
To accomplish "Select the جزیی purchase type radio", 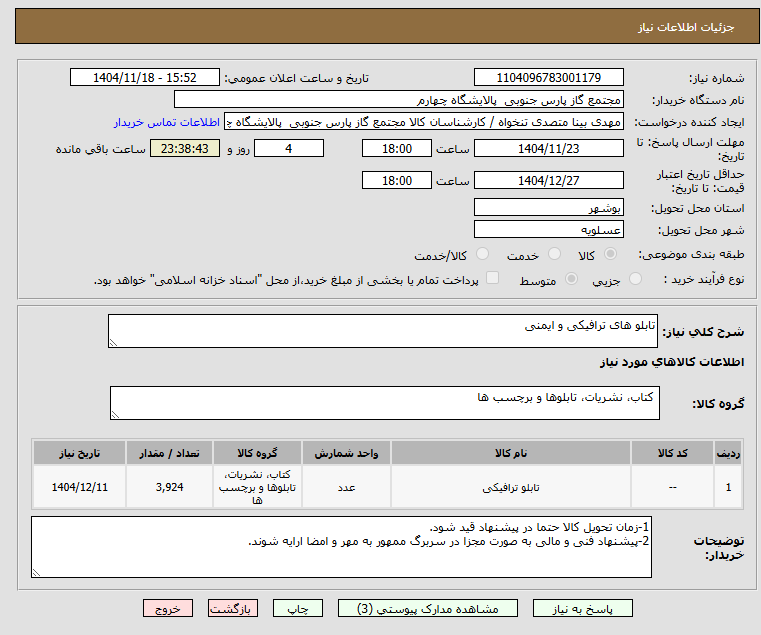I will (635, 279).
